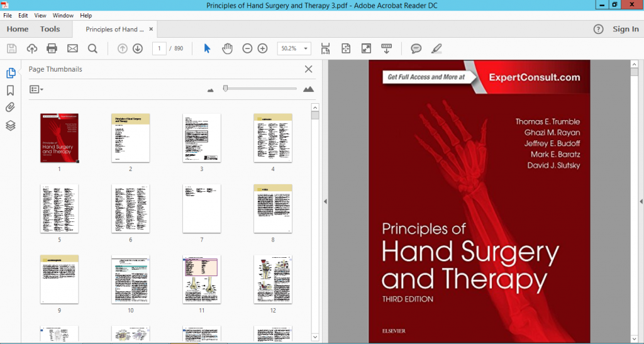Select page 1 cover thumbnail
This screenshot has width=644, height=344.
[x=59, y=138]
